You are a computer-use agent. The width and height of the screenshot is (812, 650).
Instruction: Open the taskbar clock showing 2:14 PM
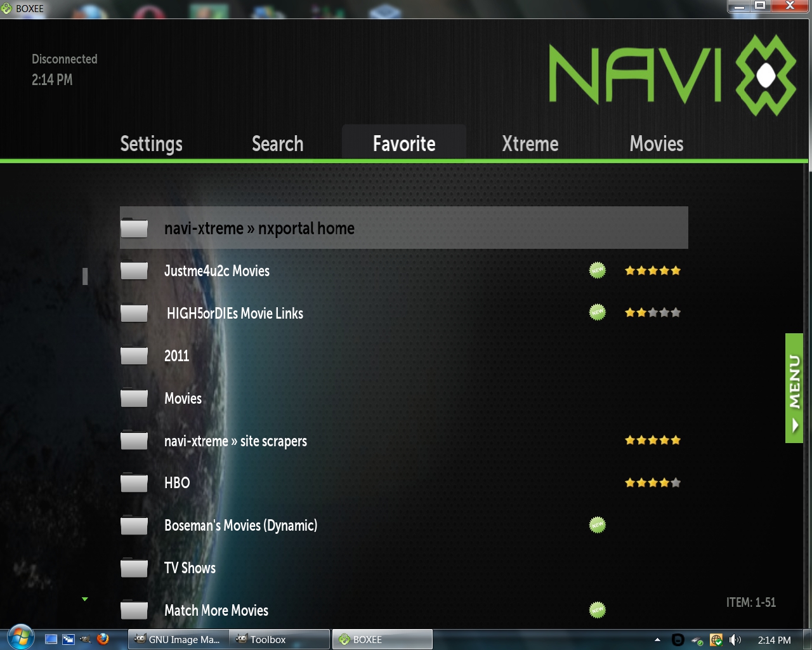click(775, 640)
